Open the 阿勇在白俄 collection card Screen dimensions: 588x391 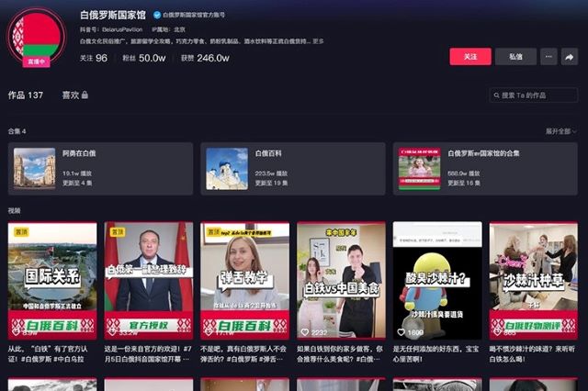(x=100, y=169)
